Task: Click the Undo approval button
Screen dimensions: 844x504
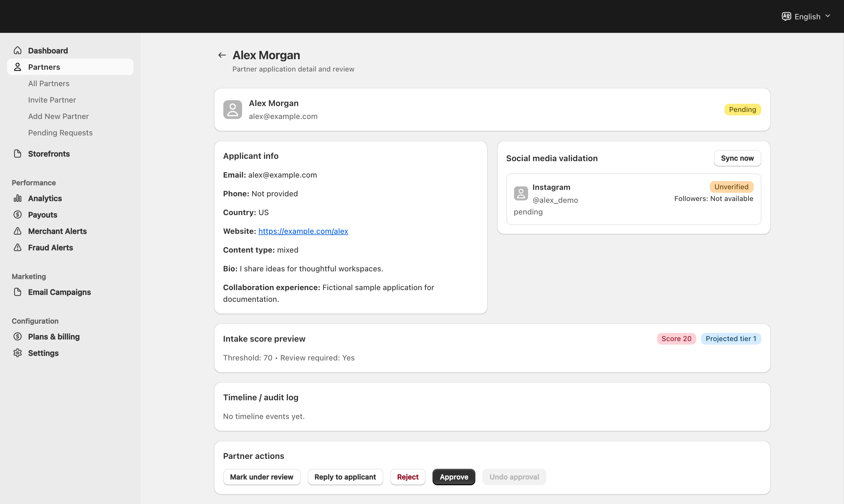Action: coord(514,477)
